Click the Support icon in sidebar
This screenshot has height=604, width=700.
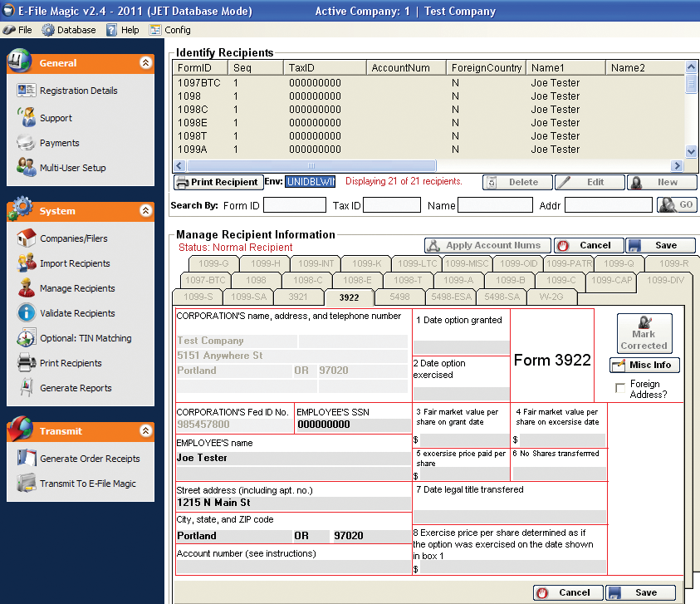pos(27,118)
